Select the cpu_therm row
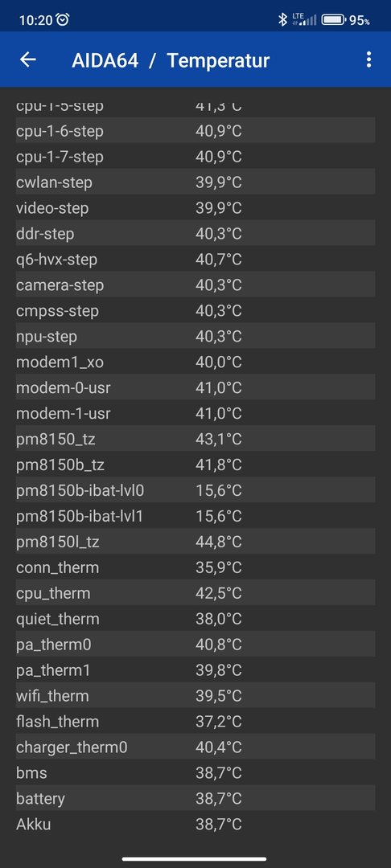 pyautogui.click(x=195, y=593)
